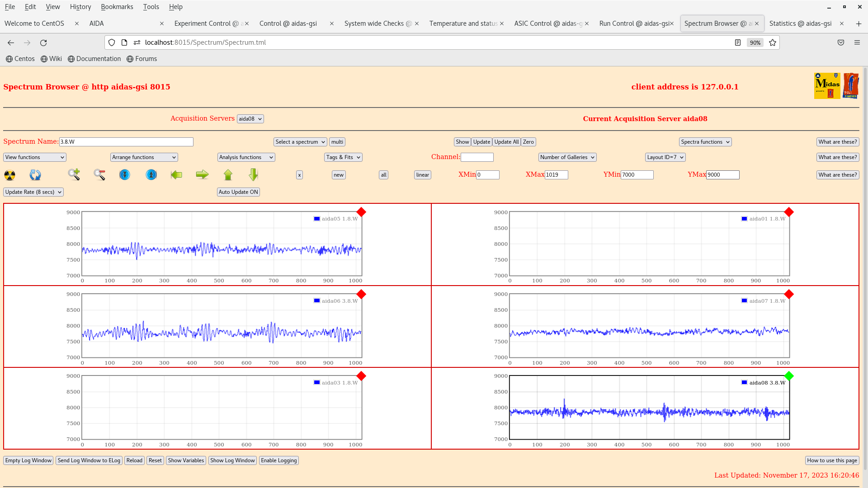This screenshot has width=868, height=488.
Task: Click the blue double down-arrow icon
Action: [x=125, y=174]
